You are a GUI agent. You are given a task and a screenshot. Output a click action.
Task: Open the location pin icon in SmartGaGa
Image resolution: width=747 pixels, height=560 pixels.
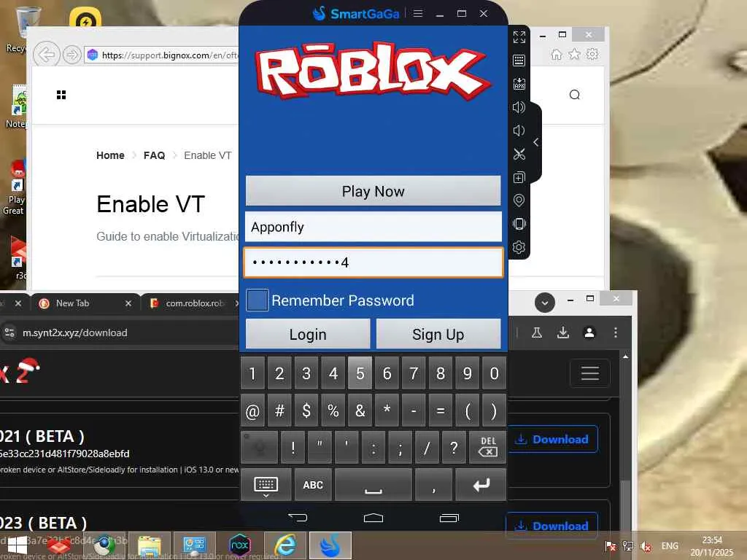pyautogui.click(x=519, y=201)
